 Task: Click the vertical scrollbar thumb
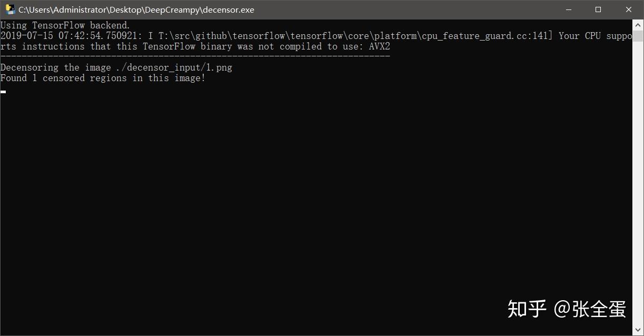coord(638,36)
